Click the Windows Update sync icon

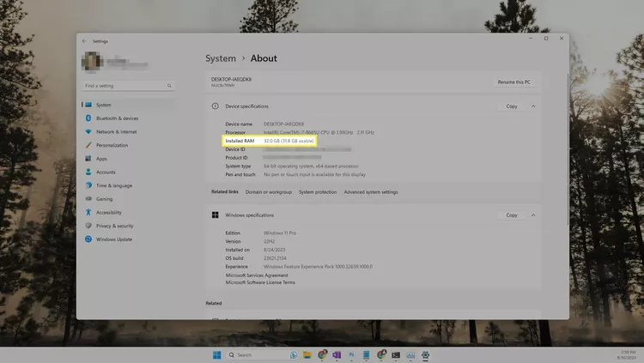[88, 239]
